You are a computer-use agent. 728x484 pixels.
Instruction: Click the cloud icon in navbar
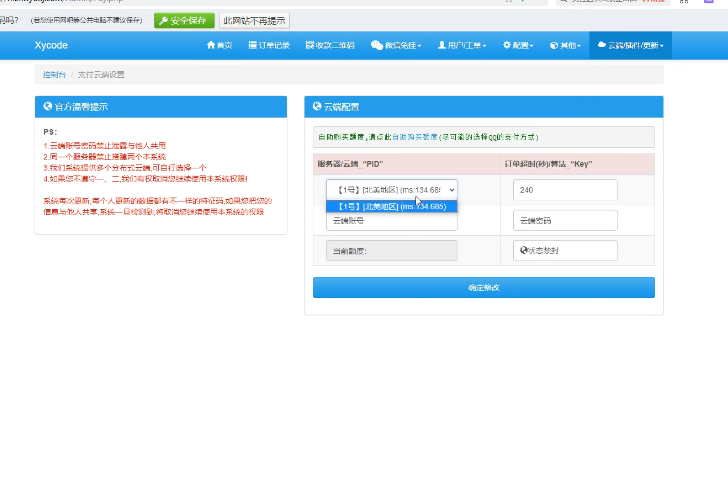point(601,45)
